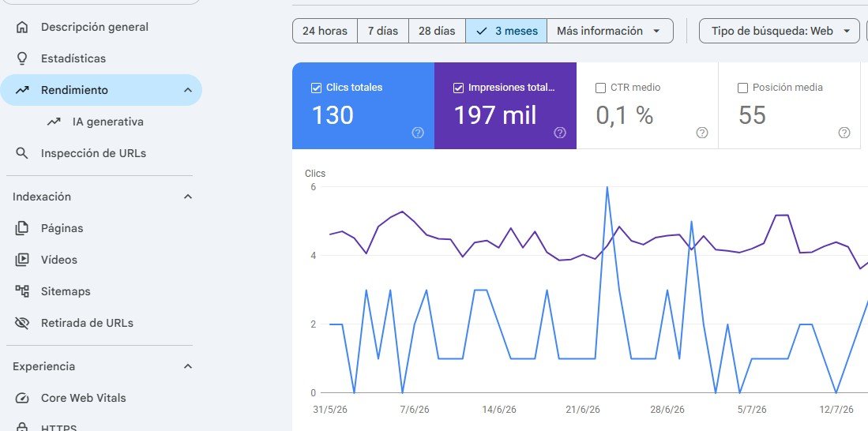Image resolution: width=868 pixels, height=431 pixels.
Task: Select the 28 días date range
Action: tap(437, 31)
